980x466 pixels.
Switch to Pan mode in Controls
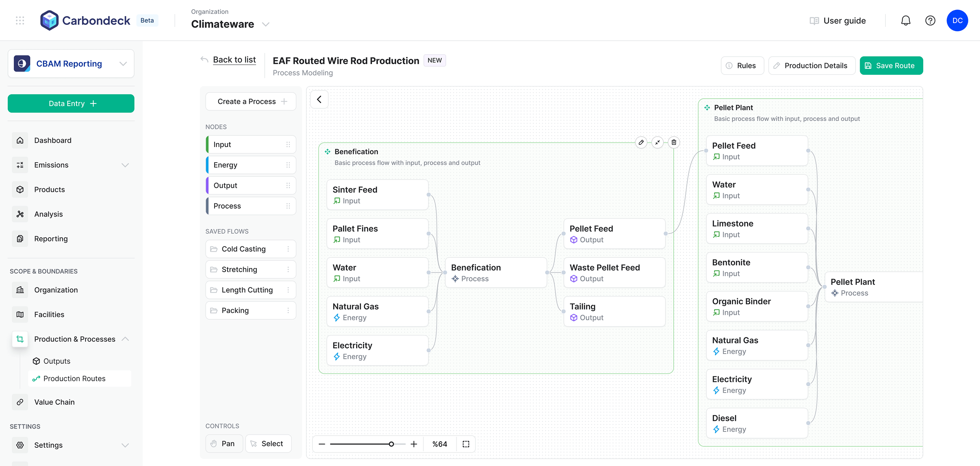pyautogui.click(x=224, y=443)
